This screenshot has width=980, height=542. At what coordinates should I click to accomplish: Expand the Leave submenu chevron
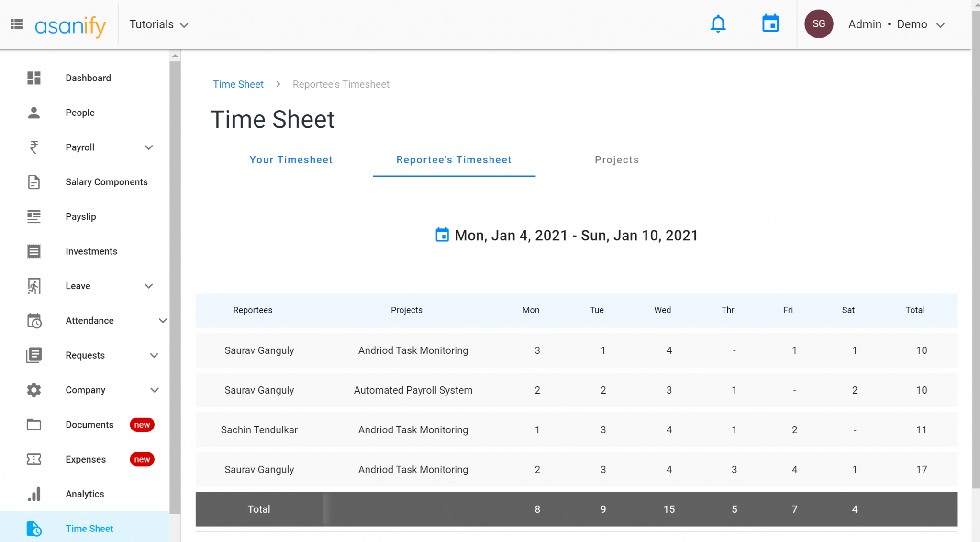149,286
